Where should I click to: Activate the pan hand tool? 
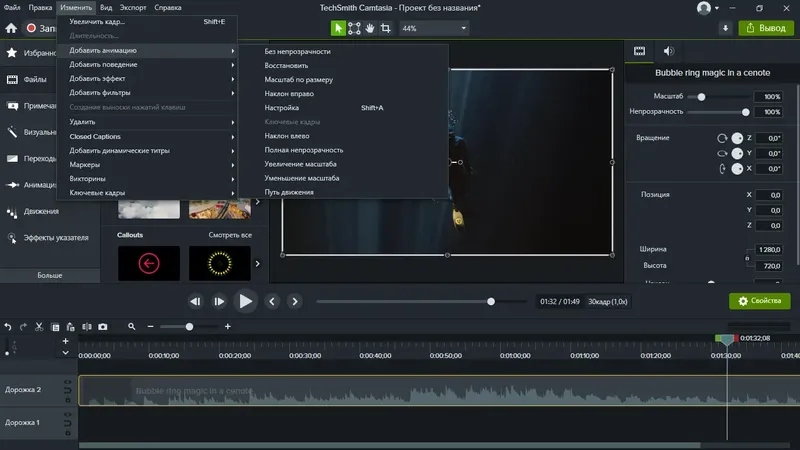(x=370, y=28)
